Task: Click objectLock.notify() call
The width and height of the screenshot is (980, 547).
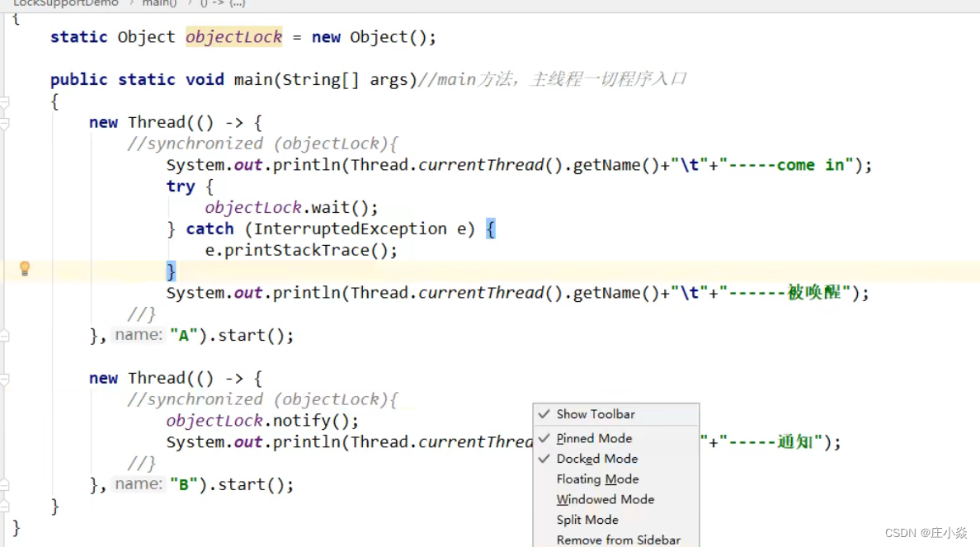Action: pos(262,421)
